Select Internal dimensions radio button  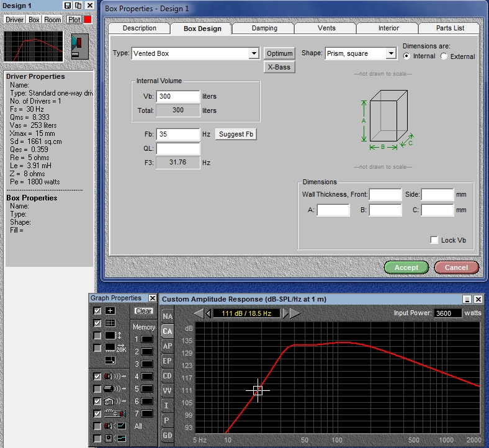(x=406, y=56)
